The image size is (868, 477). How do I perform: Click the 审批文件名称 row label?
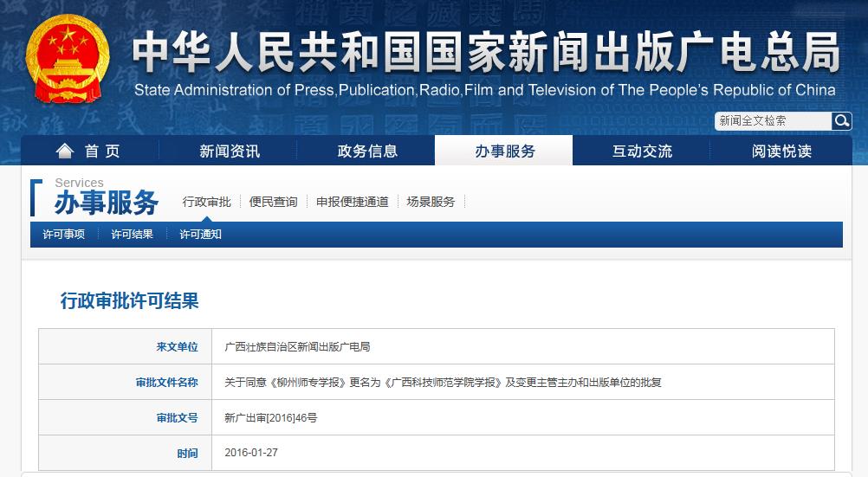[x=167, y=383]
